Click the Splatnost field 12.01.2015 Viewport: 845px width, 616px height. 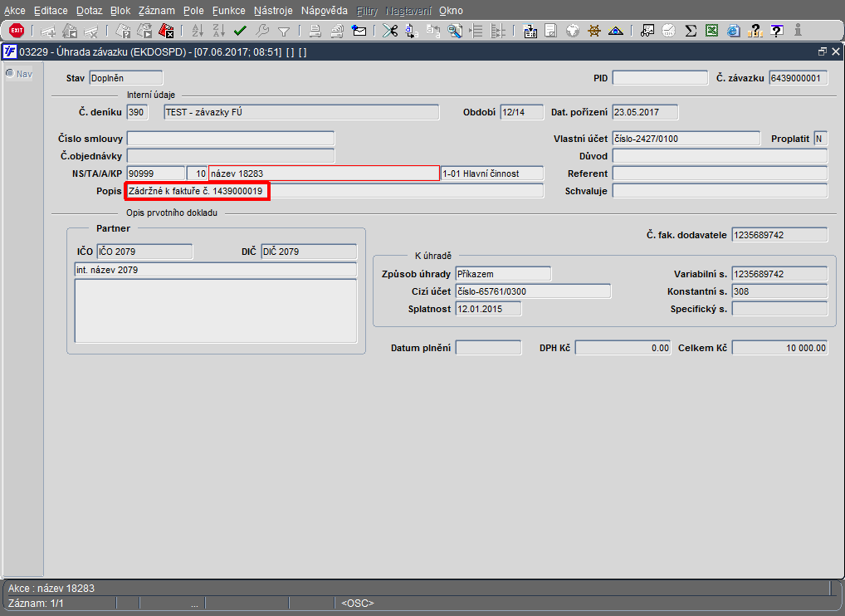(x=488, y=309)
